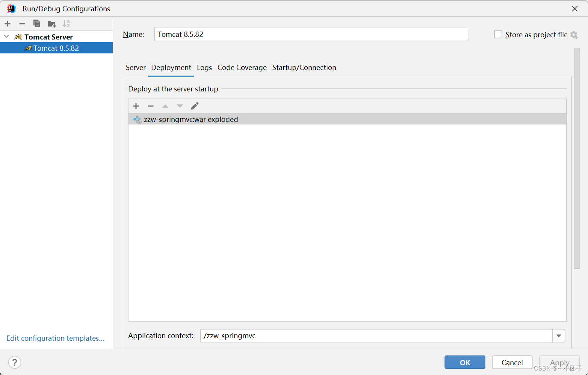The image size is (588, 375).
Task: Open help with question mark button
Action: [15, 362]
